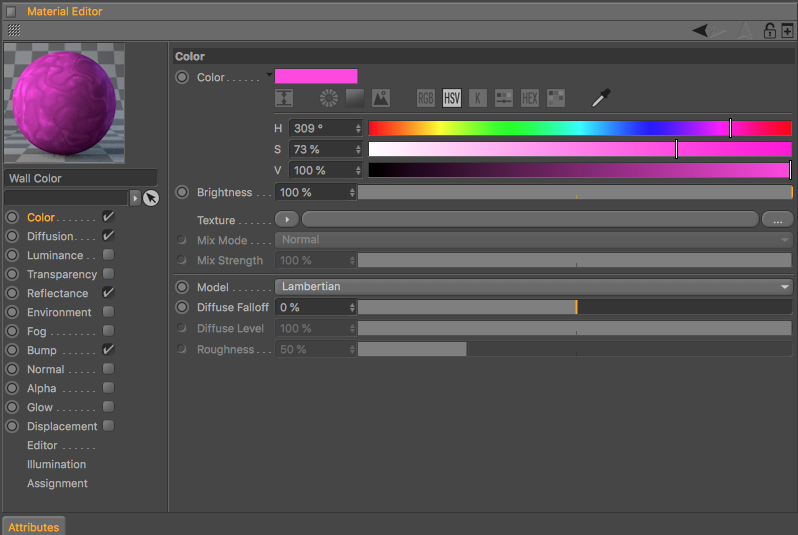Switch to the Attributes tab
798x535 pixels.
tap(34, 526)
